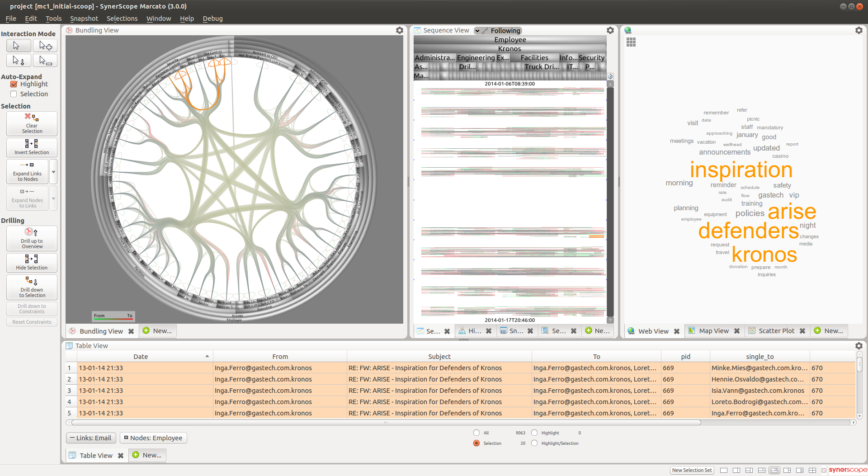
Task: Open the File menu
Action: 11,19
